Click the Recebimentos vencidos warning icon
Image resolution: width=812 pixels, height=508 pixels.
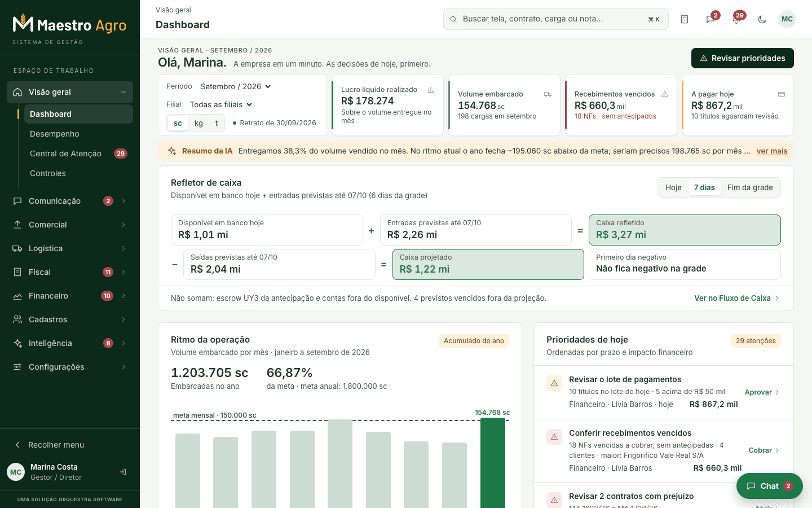665,94
